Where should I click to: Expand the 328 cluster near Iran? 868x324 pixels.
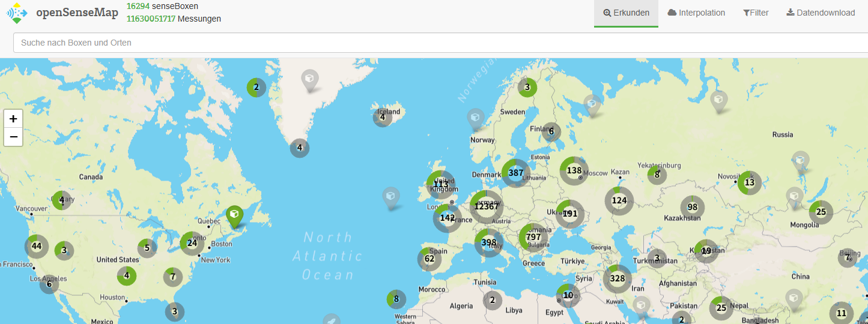pyautogui.click(x=618, y=278)
